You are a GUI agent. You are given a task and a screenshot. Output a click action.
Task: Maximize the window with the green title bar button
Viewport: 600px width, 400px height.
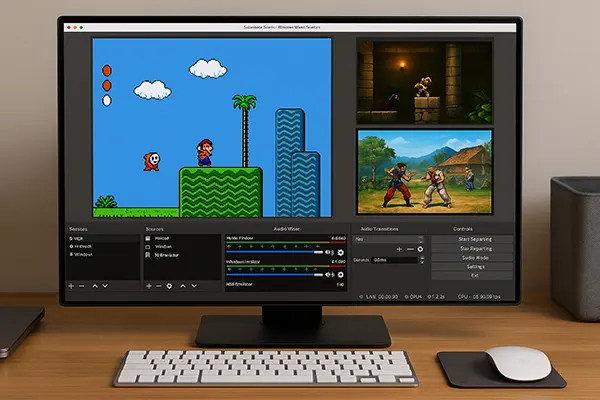(x=81, y=28)
